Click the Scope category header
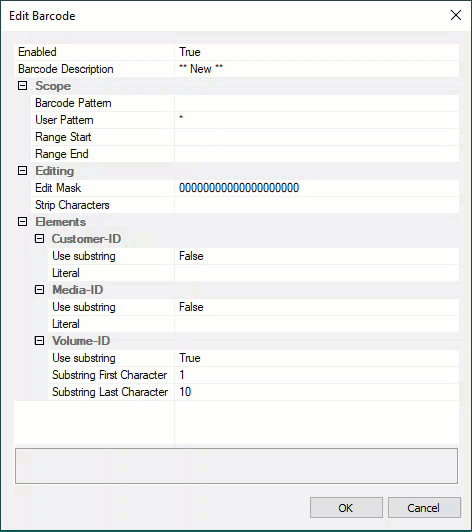 (53, 86)
